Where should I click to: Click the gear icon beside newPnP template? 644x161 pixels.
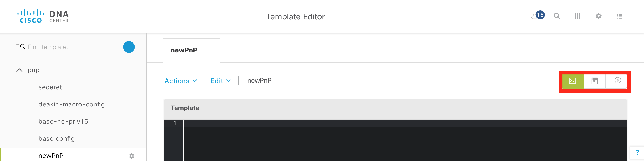click(132, 156)
